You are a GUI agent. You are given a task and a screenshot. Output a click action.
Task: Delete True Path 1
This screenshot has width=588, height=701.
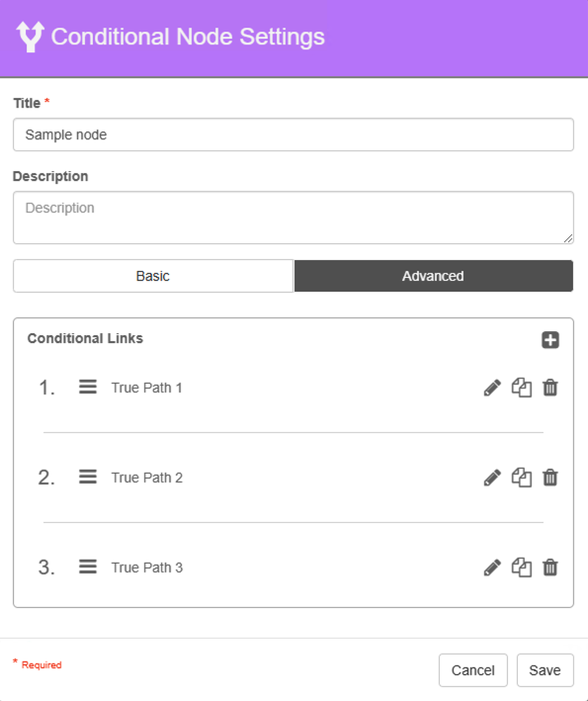550,388
